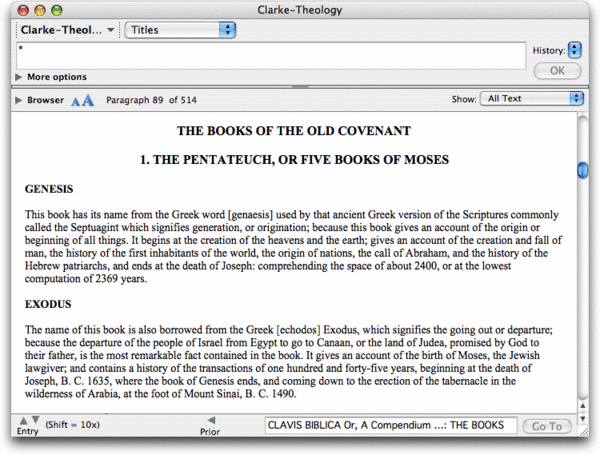Click the OK button
This screenshot has height=455, width=600.
(x=557, y=71)
